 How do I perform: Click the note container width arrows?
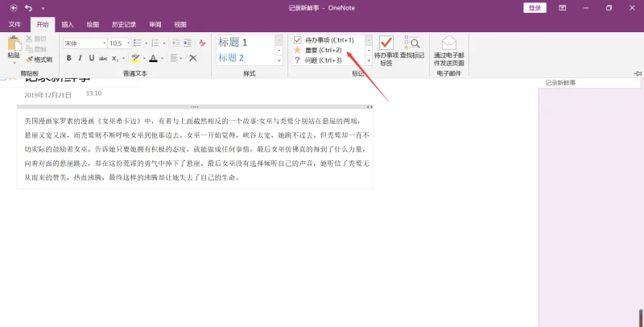point(369,107)
